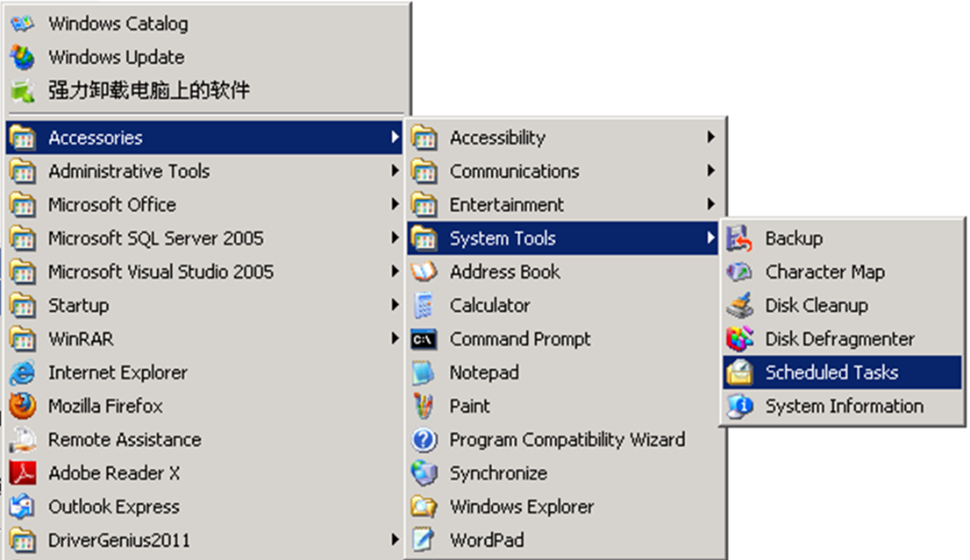Click the Synchronize icon

pyautogui.click(x=424, y=473)
